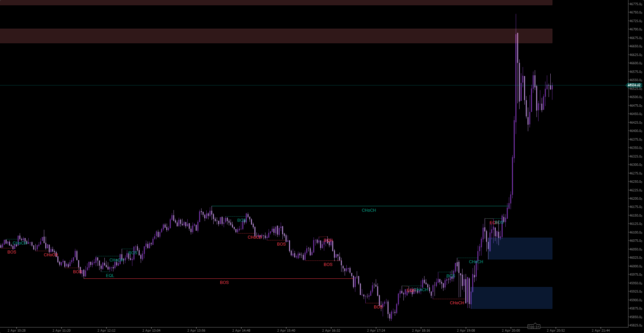Image resolution: width=644 pixels, height=333 pixels.
Task: Click the long green CHoCH level label
Action: tap(368, 210)
